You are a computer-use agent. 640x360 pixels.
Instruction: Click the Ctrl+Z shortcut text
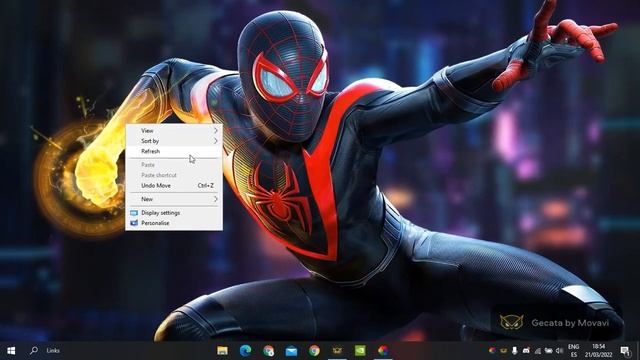tap(206, 185)
